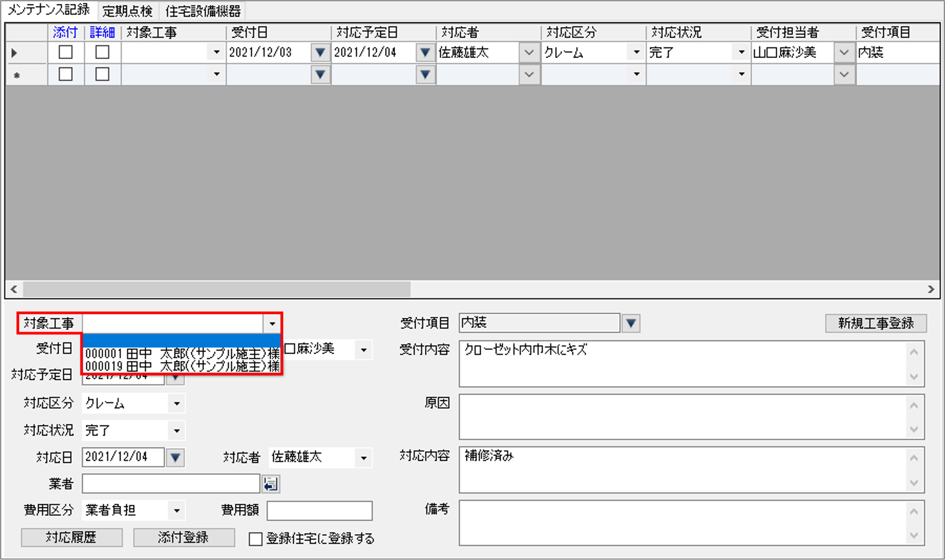Image resolution: width=945 pixels, height=560 pixels.
Task: Click the horizontal scrollbar left arrow
Action: click(14, 289)
